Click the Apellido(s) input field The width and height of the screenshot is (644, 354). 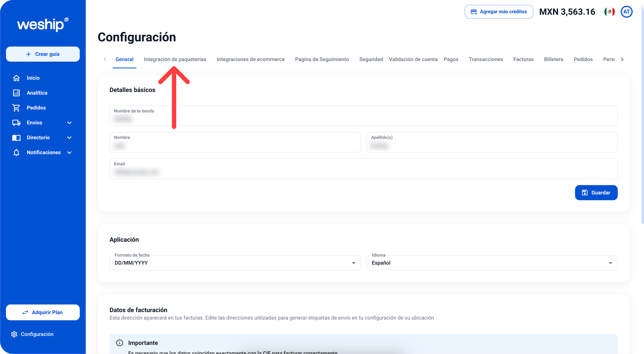[x=492, y=142]
